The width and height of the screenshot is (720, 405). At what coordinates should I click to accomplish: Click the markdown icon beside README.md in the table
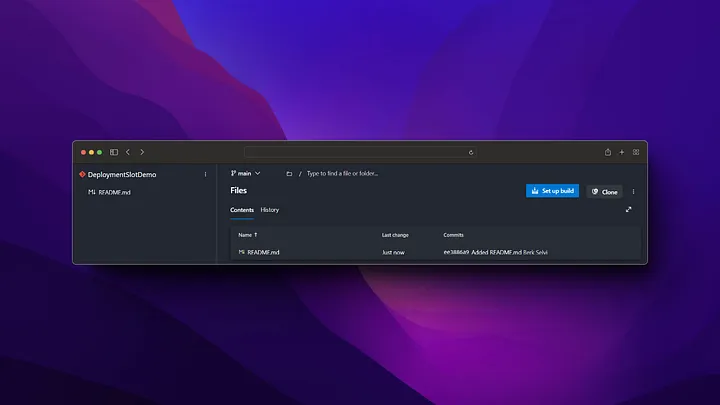pyautogui.click(x=242, y=252)
